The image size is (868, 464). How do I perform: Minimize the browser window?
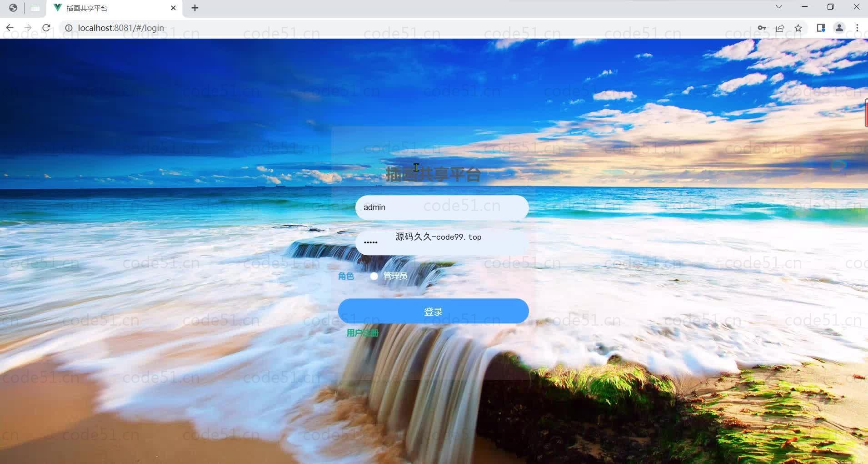point(805,7)
